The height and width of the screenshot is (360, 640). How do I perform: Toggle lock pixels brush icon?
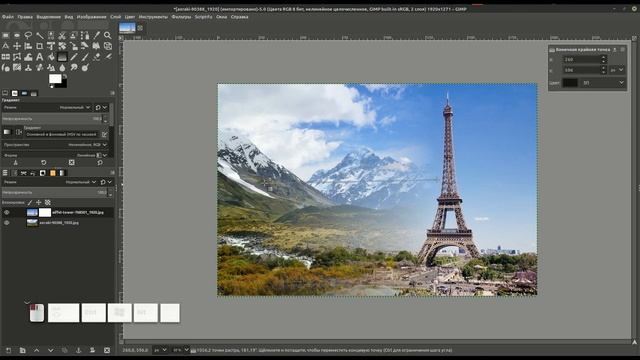(x=30, y=202)
